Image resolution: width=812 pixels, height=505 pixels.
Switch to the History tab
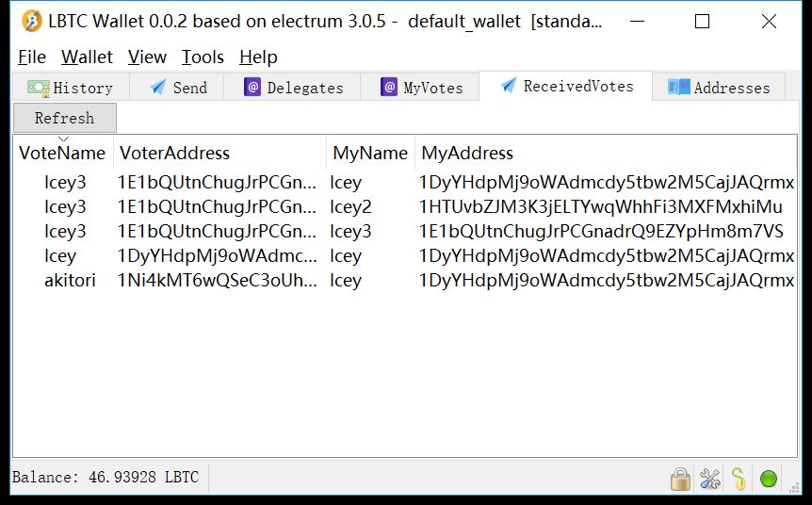point(71,88)
